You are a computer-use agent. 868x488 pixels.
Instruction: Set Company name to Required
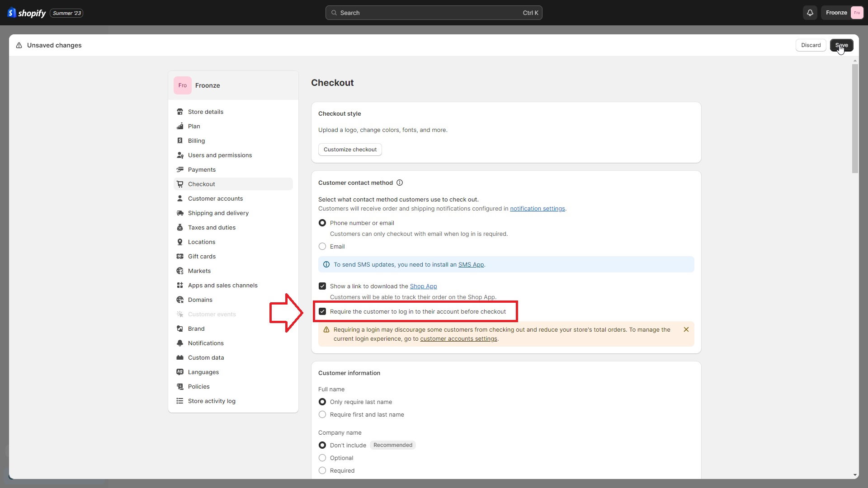click(322, 471)
